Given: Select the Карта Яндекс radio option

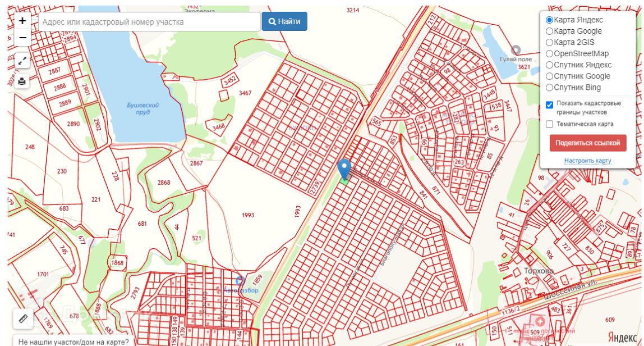Looking at the screenshot, I should coord(550,20).
